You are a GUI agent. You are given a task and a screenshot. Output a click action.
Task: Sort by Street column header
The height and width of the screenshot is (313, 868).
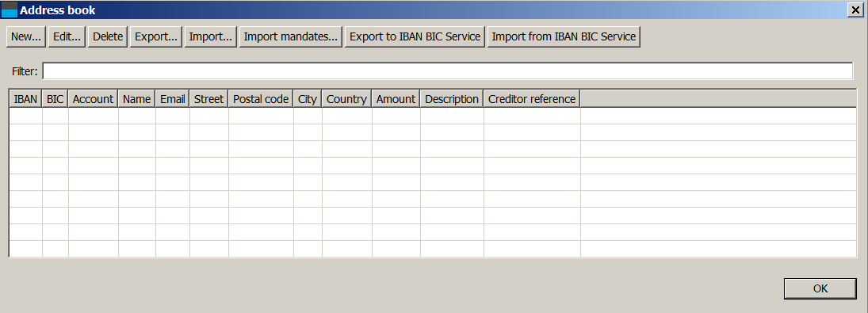pyautogui.click(x=208, y=99)
